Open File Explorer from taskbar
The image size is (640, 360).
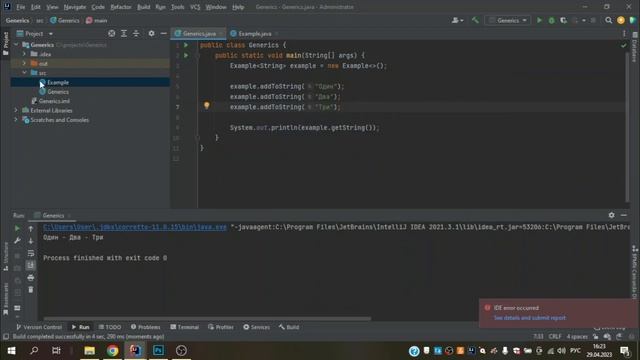[x=89, y=351]
